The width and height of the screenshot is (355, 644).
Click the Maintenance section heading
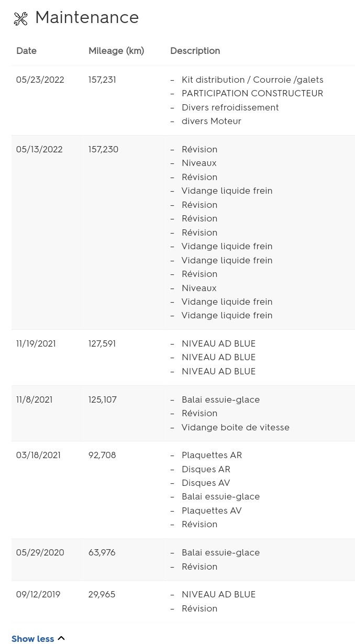(87, 18)
